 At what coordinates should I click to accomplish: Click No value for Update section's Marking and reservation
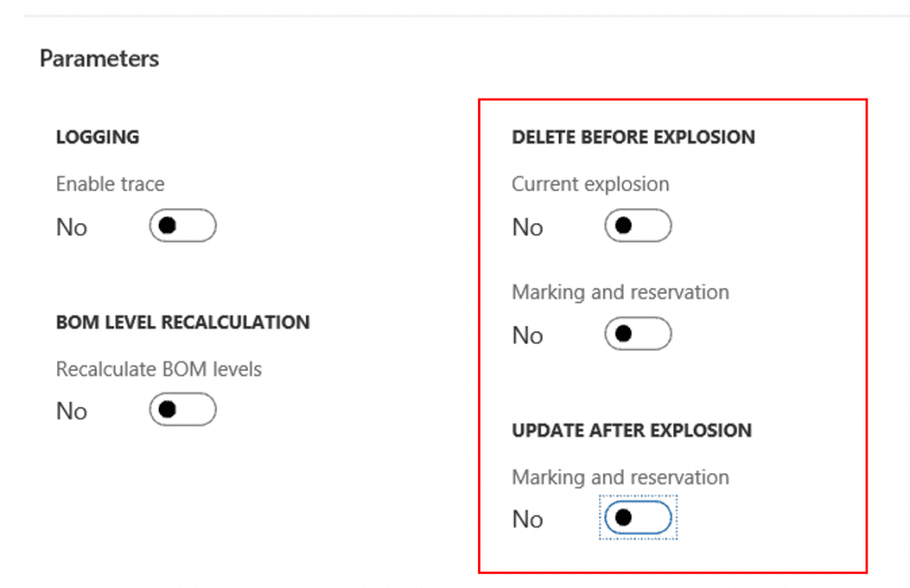(528, 520)
